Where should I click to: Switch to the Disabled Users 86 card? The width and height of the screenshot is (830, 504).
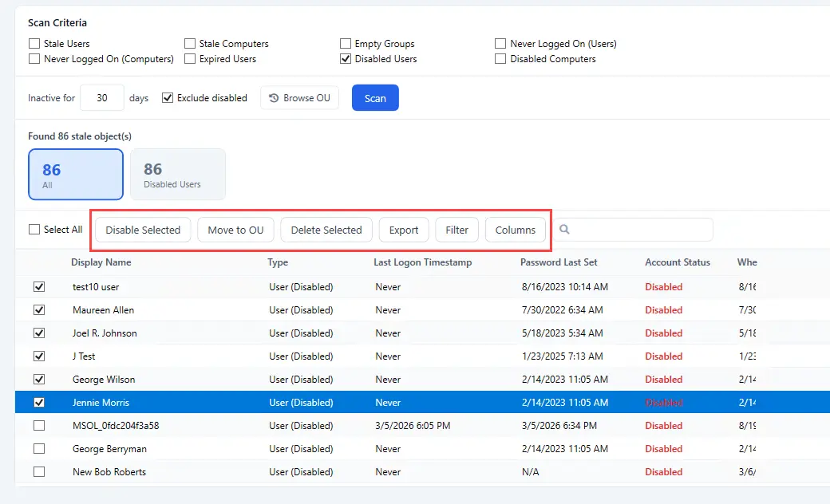click(x=178, y=175)
